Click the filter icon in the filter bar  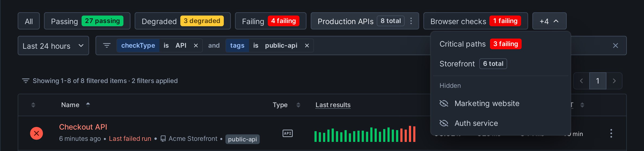tap(107, 46)
